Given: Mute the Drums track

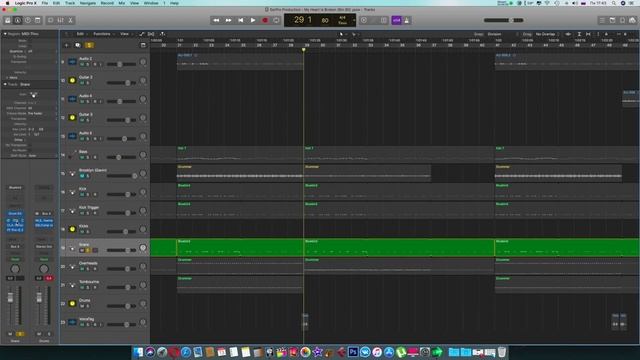Looking at the screenshot, I should coord(82,306).
